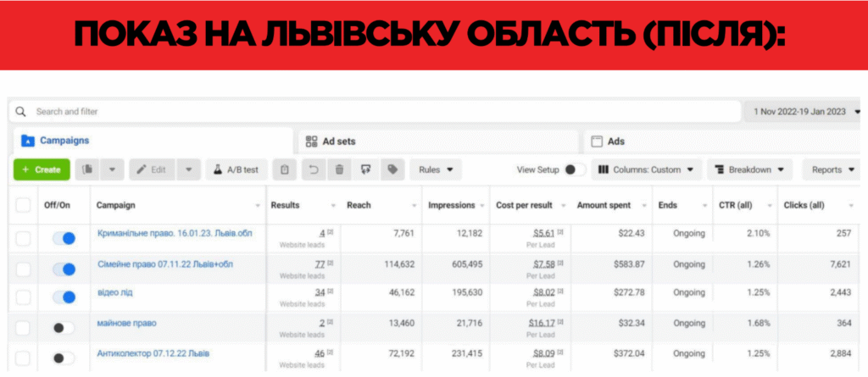Click the Undo arrow icon
868x377 pixels.
[314, 170]
